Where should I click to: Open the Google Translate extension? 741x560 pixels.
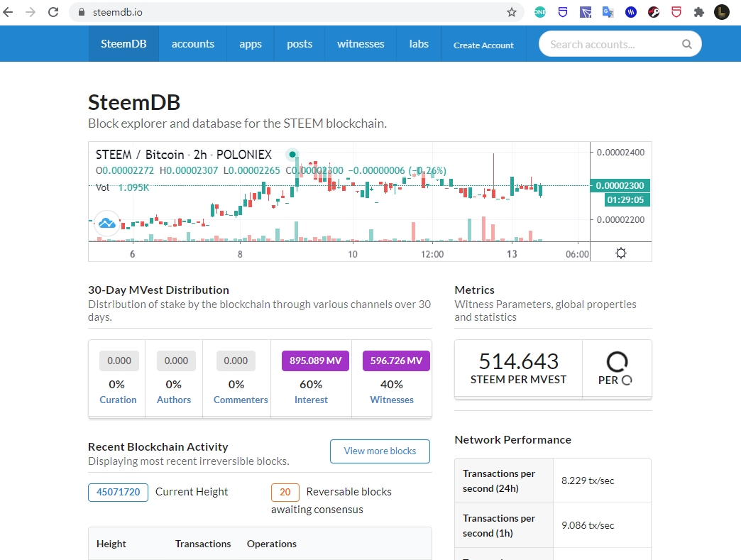[x=608, y=12]
